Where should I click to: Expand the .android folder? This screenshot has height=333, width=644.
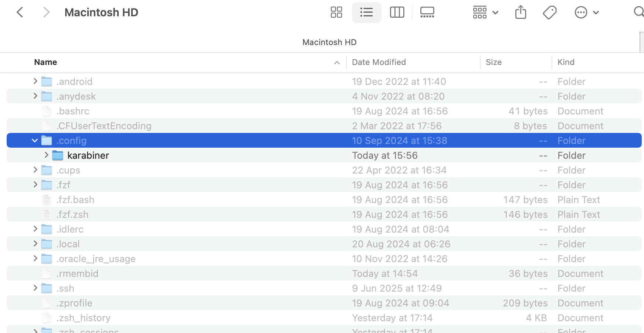[x=35, y=81]
